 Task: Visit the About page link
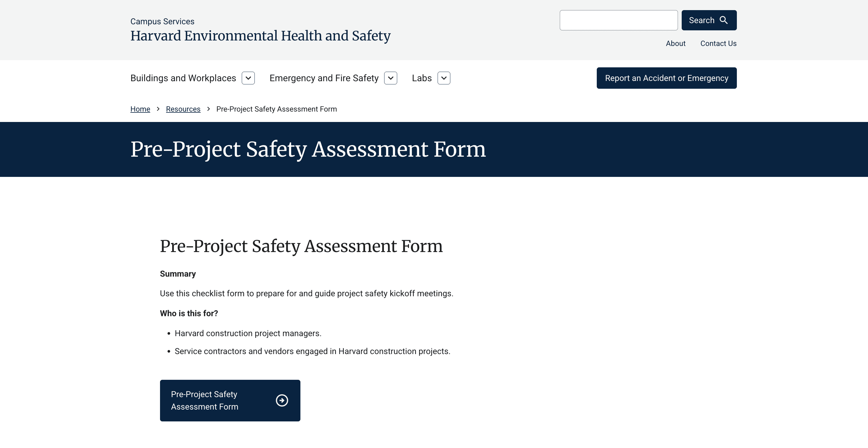675,43
